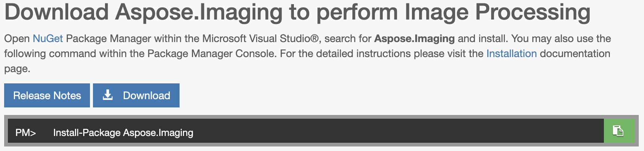Viewport: 644px width, 151px height.
Task: Click the Install-Package Aspose.Imaging command text
Action: [x=123, y=133]
